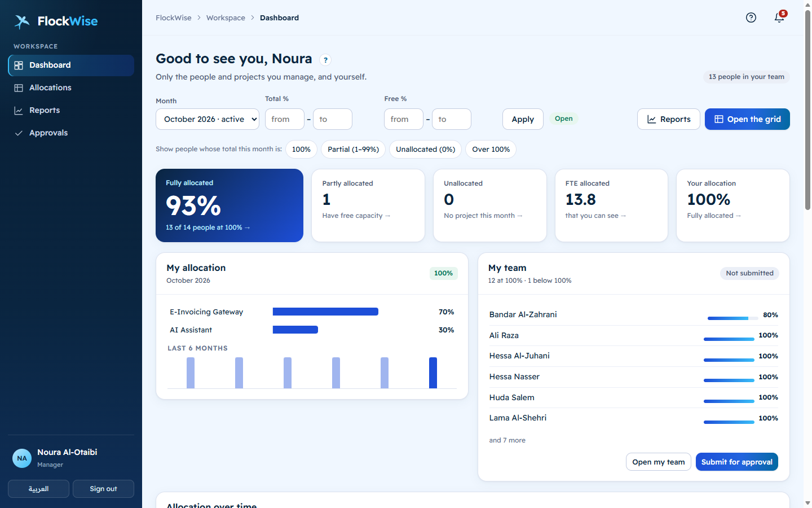Open the notifications bell icon
The height and width of the screenshot is (508, 812).
point(779,17)
